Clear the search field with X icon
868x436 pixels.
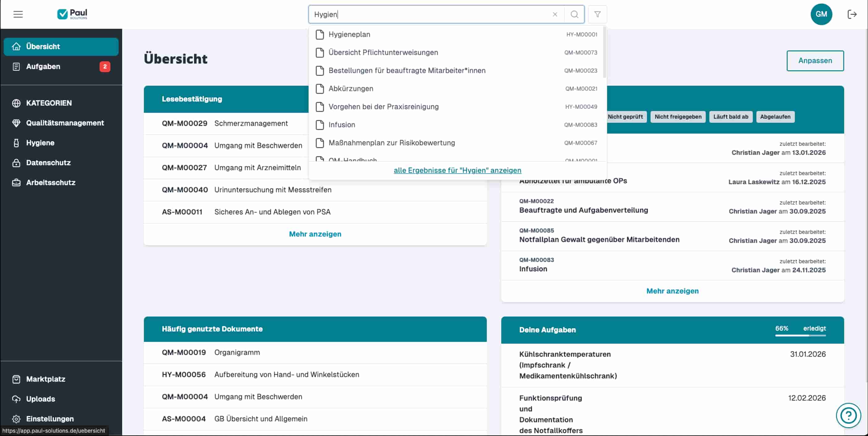[555, 14]
